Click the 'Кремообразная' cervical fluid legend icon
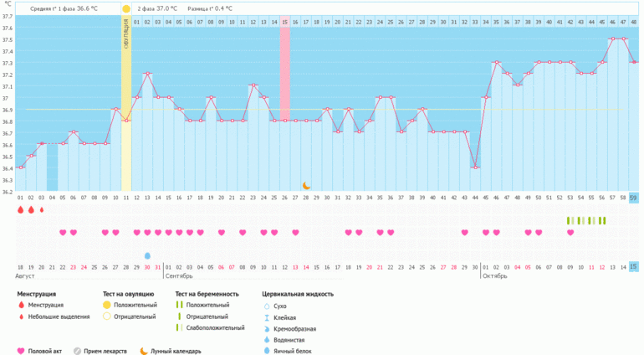The image size is (644, 355). [266, 329]
